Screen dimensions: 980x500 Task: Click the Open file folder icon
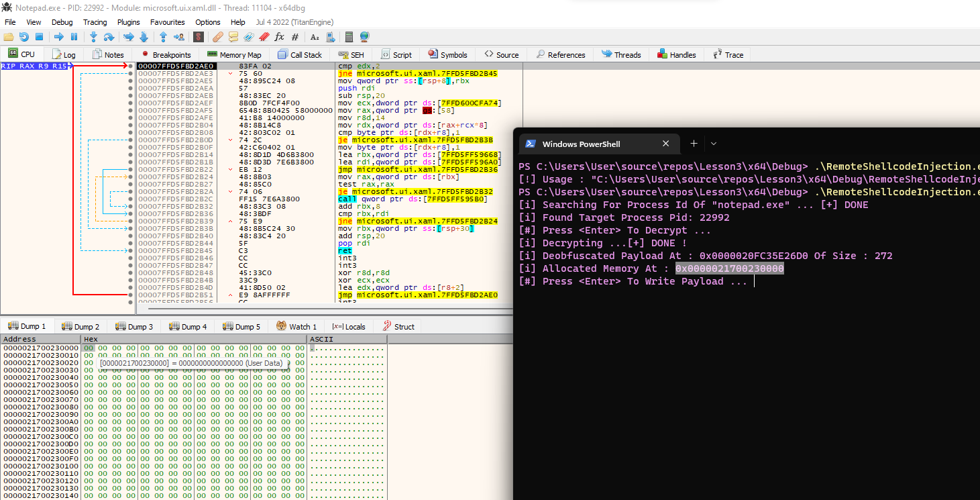pos(9,37)
